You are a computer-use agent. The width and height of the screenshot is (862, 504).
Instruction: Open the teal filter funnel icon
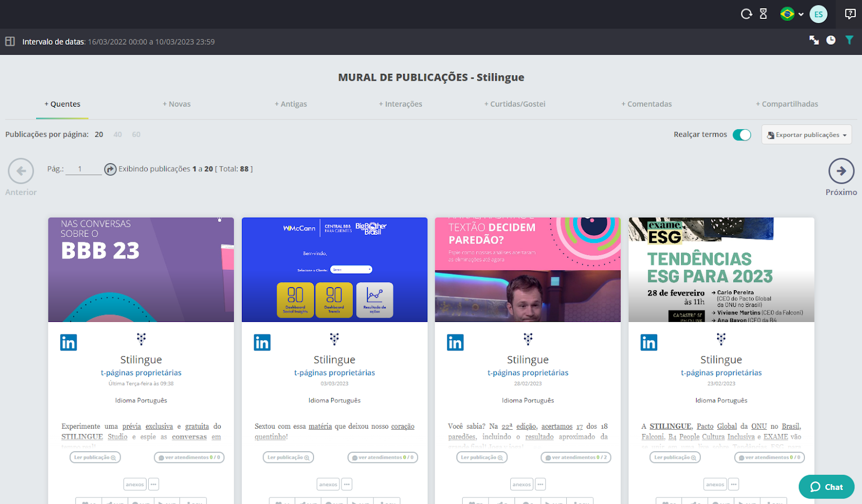tap(849, 40)
